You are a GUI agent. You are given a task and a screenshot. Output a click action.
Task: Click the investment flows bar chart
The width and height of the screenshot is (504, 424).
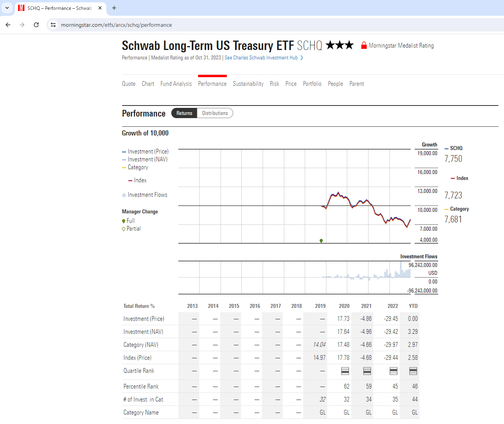pyautogui.click(x=295, y=278)
